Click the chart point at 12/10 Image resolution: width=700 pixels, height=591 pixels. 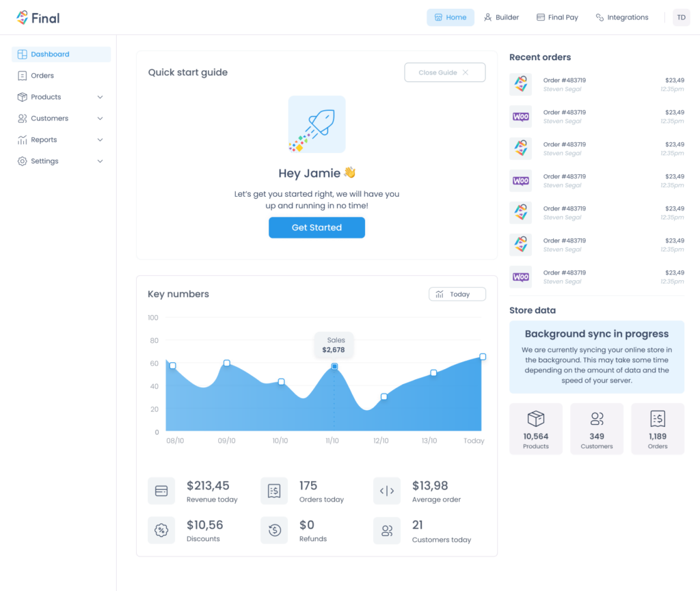[x=384, y=396]
